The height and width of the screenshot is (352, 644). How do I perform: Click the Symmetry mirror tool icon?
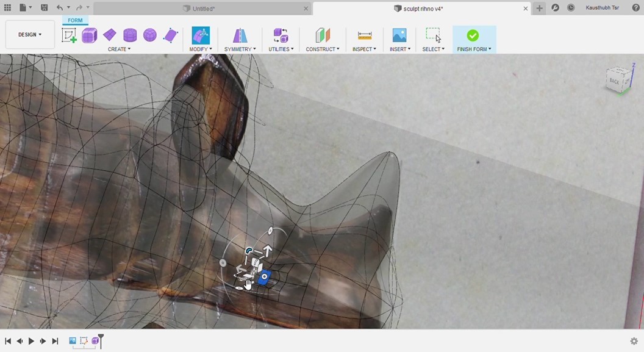(240, 35)
